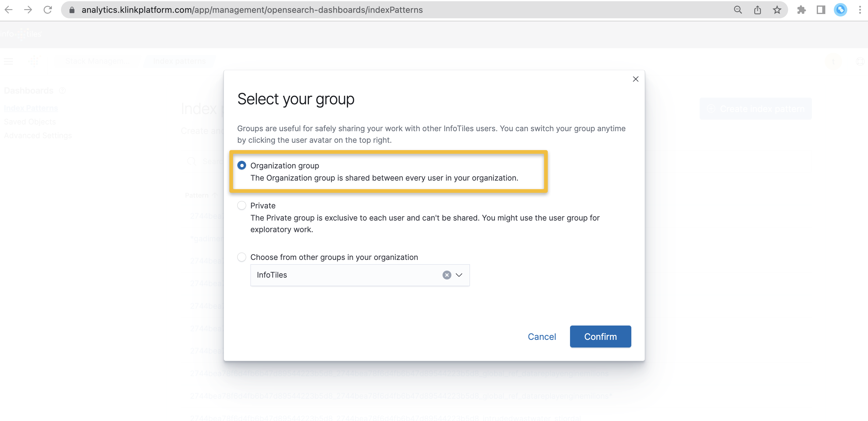The width and height of the screenshot is (868, 421).
Task: Select the Organization group radio option
Action: [242, 165]
